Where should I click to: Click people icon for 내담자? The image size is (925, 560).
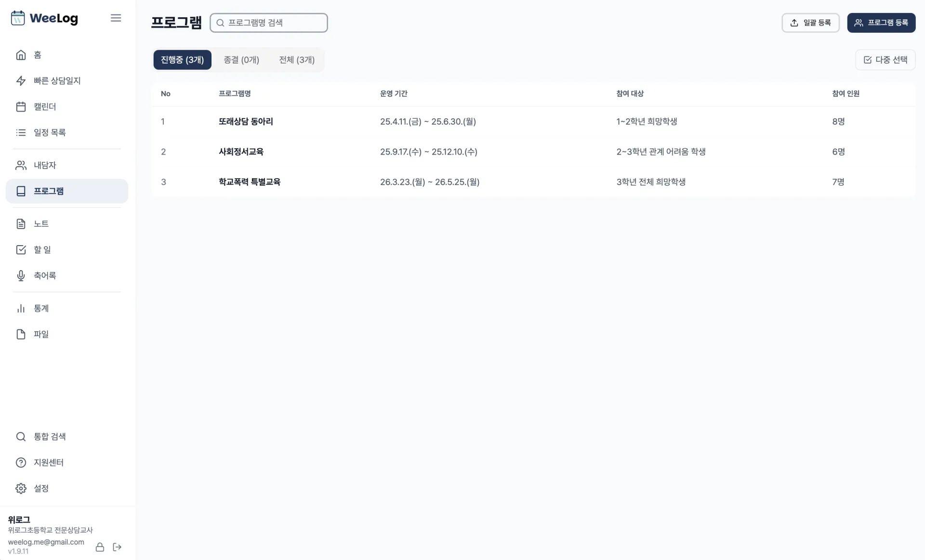tap(21, 165)
